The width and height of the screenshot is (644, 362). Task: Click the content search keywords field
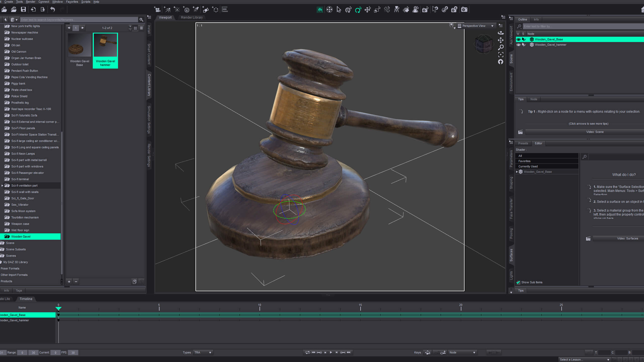79,20
